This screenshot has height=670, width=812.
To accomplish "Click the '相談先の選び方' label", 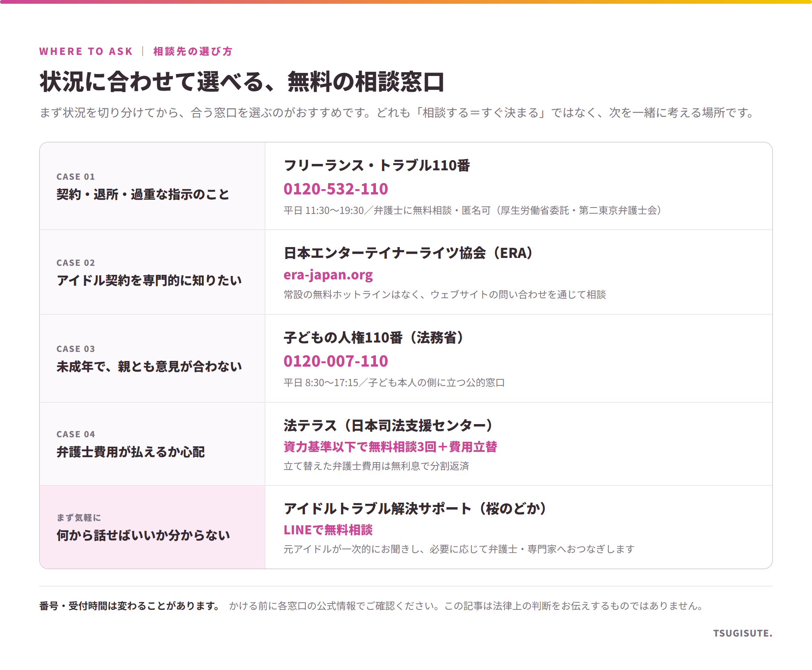I will click(192, 52).
